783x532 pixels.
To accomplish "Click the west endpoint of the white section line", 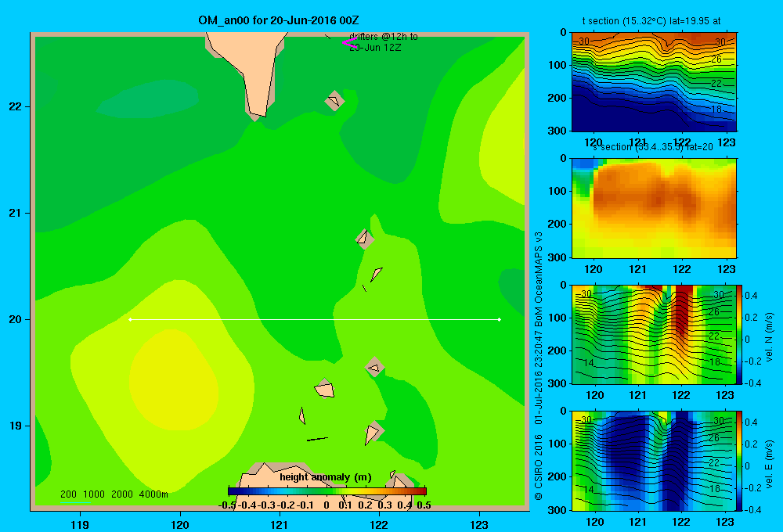I will point(130,319).
